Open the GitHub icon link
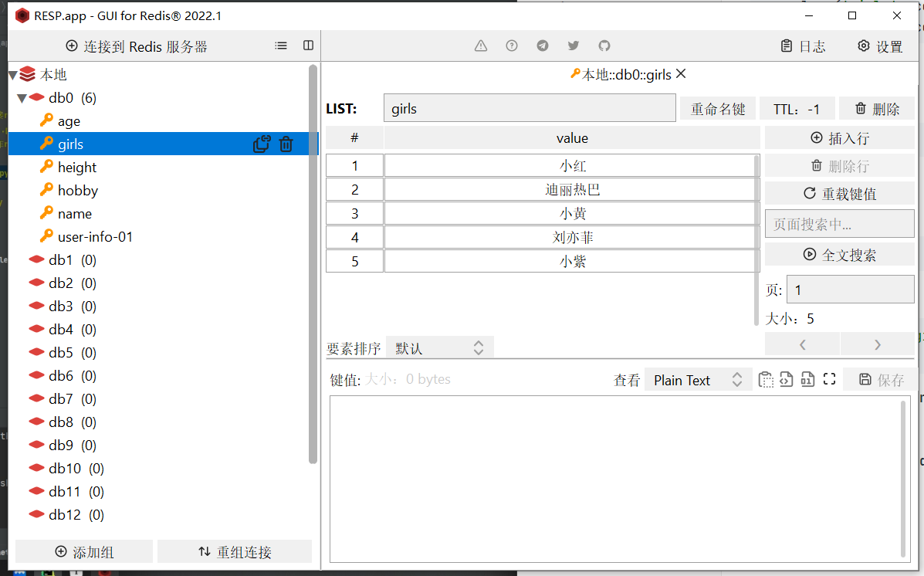 (x=604, y=46)
